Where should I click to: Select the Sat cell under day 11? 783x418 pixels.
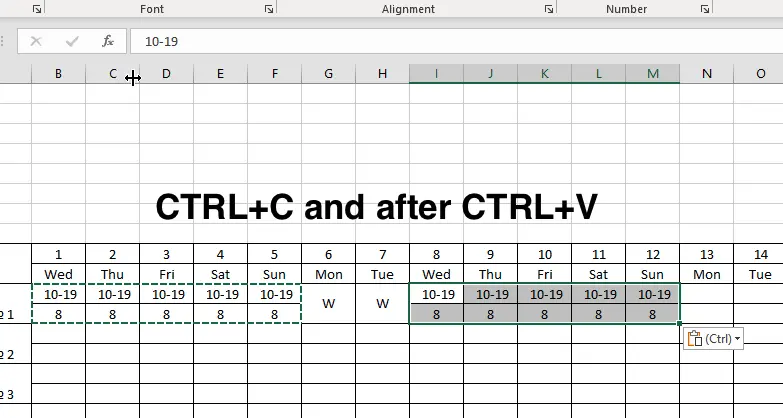(x=598, y=274)
